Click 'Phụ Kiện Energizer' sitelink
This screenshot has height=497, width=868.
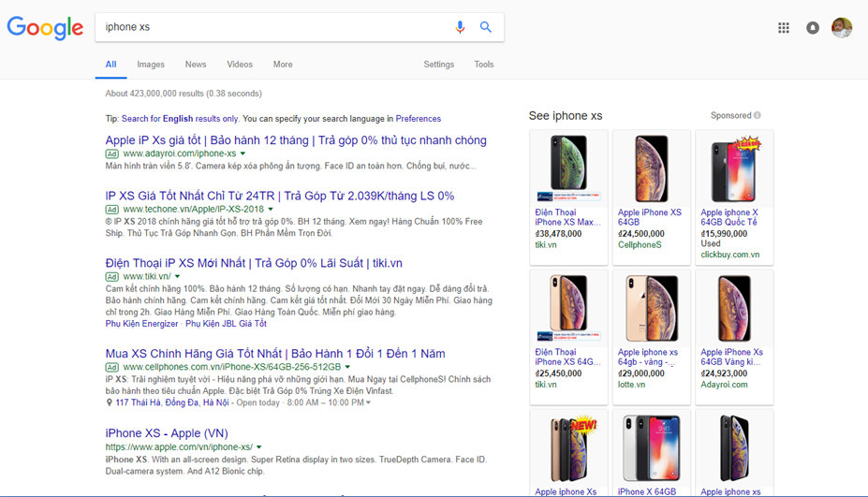coord(141,324)
